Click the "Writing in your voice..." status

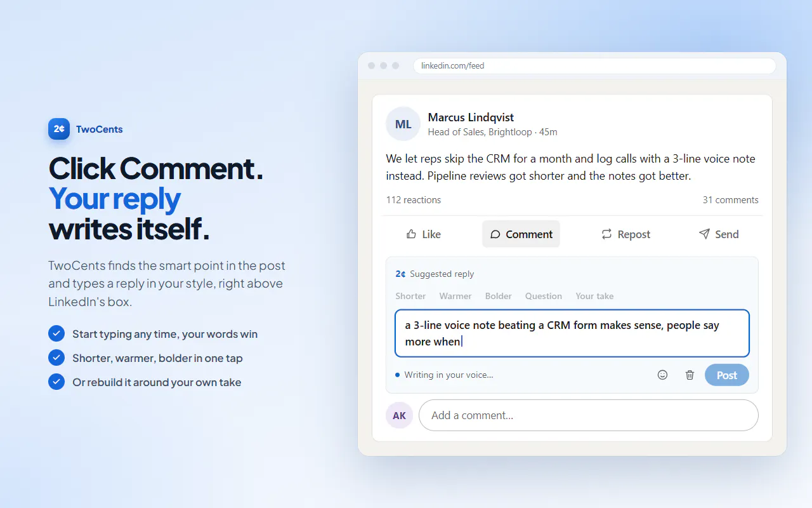(449, 375)
